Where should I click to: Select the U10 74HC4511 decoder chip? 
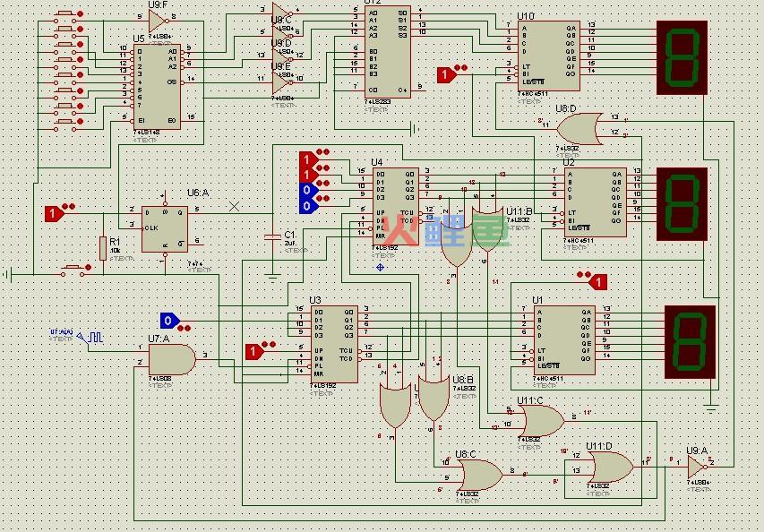coord(549,56)
